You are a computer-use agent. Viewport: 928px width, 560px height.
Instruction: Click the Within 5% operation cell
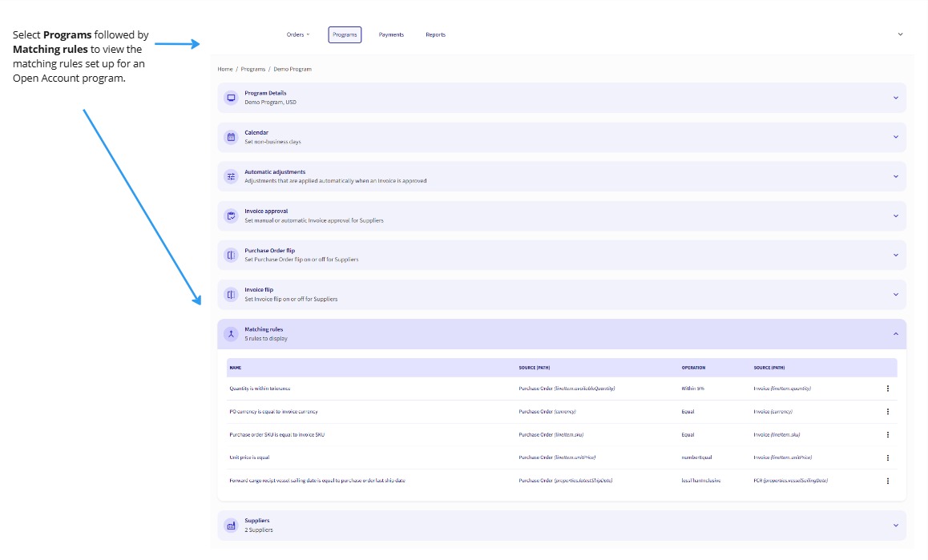pos(693,389)
